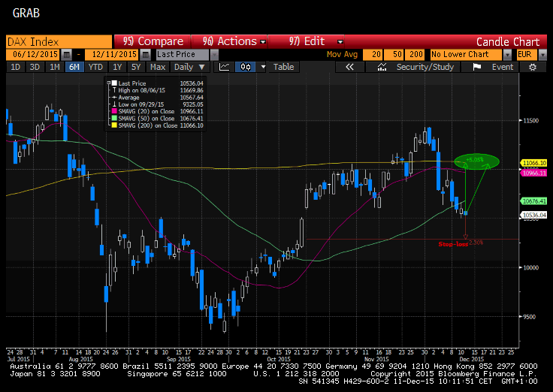Click yellow 11066.10 axis price label

coord(534,163)
